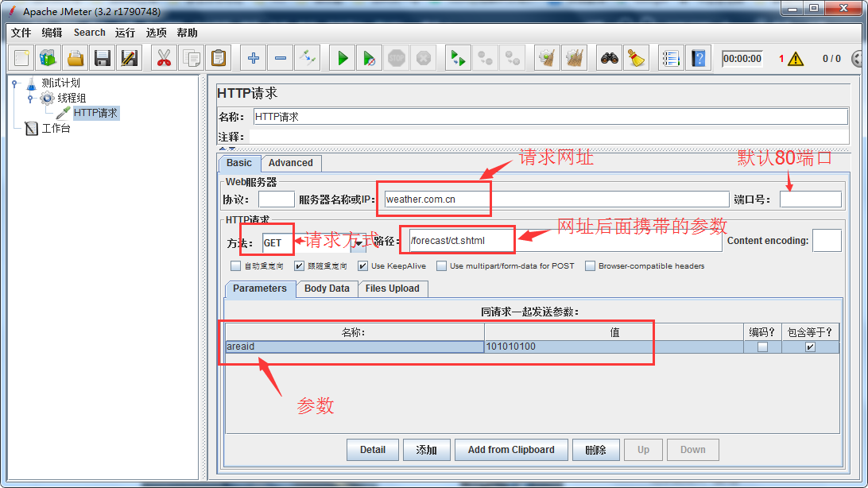This screenshot has height=488, width=868.
Task: Click the 端口号 input field
Action: (x=811, y=199)
